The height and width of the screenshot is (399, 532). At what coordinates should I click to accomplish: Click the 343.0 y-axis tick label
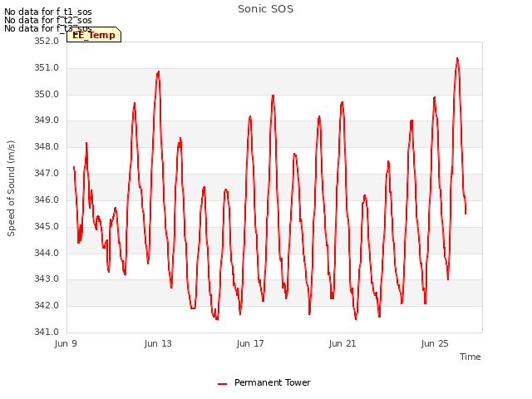(x=47, y=279)
